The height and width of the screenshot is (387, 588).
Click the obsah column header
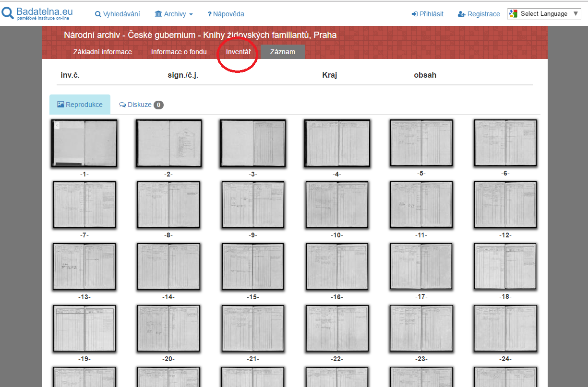tap(425, 75)
